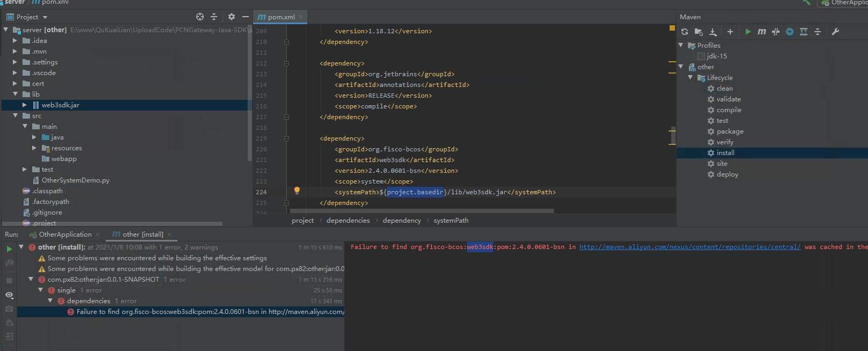The image size is (868, 351).
Task: Expand the resources folder
Action: pos(34,148)
